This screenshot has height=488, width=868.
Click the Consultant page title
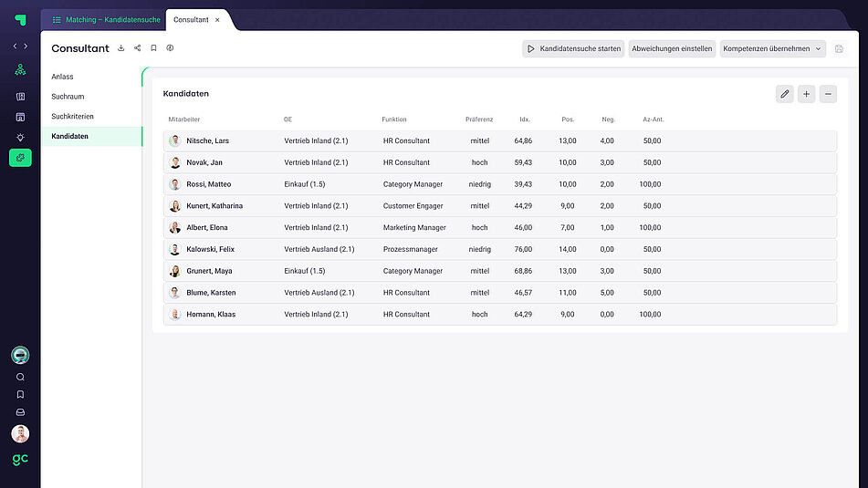(80, 48)
